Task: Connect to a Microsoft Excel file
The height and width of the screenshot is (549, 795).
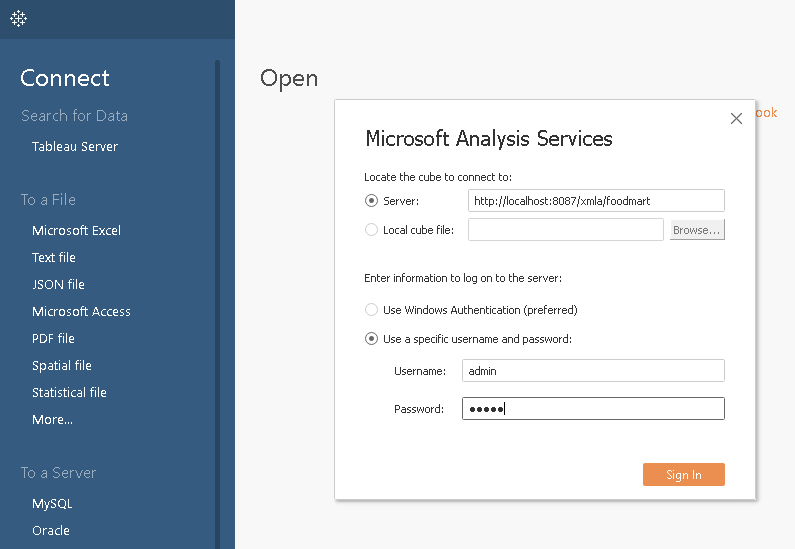Action: (77, 231)
